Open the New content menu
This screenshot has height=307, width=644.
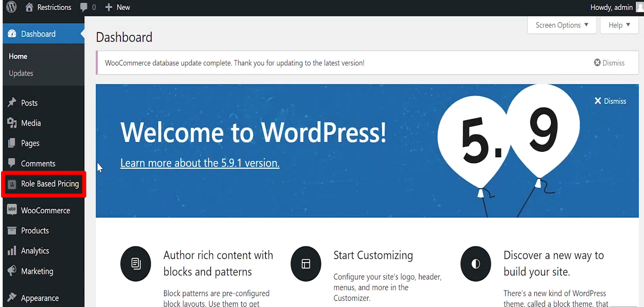point(117,7)
